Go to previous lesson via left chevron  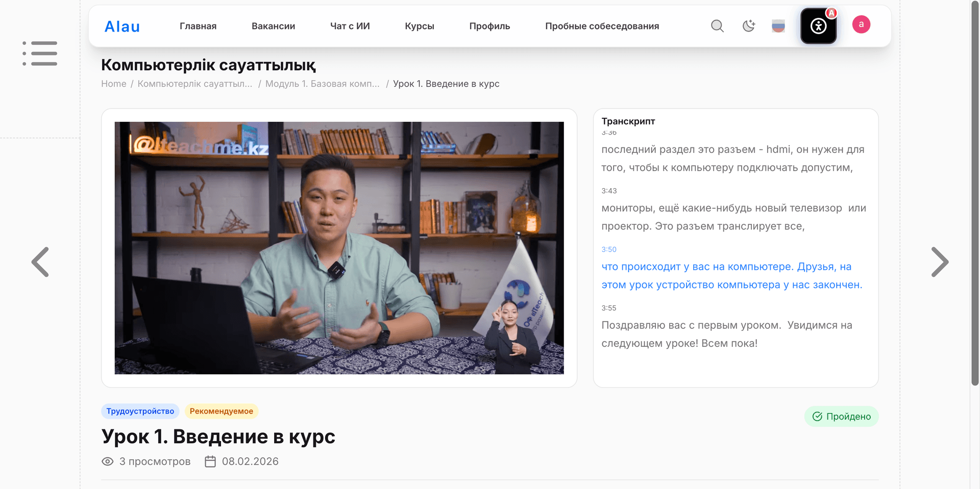coord(41,262)
